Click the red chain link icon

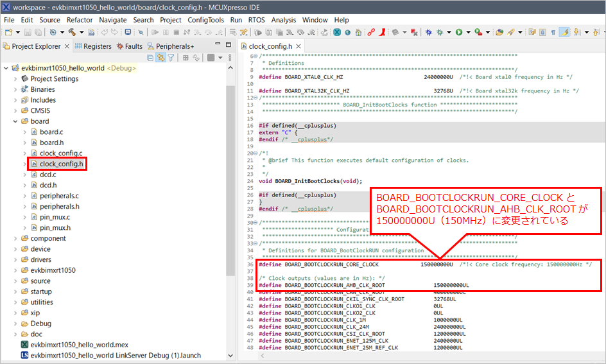372,33
